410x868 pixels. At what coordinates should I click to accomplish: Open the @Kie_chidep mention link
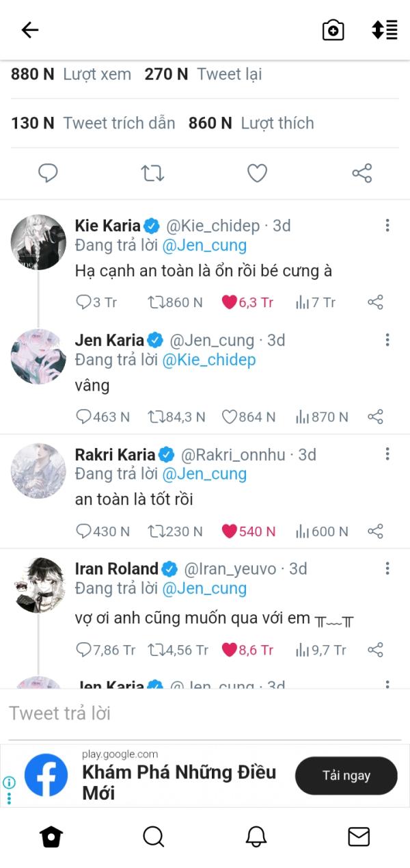coord(208,360)
